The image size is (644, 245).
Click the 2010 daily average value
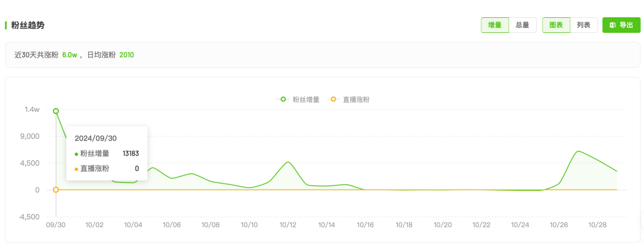point(126,55)
